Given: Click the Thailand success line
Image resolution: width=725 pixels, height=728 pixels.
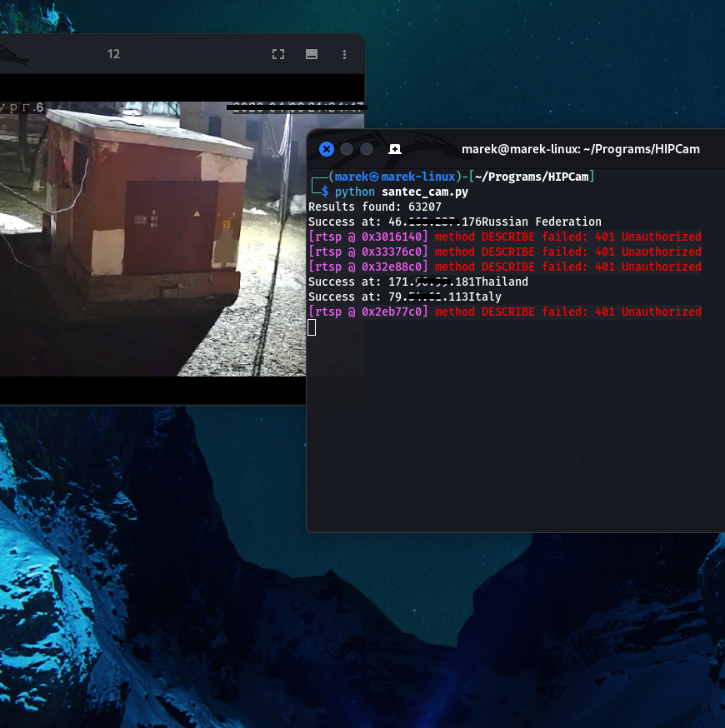Looking at the screenshot, I should click(x=417, y=282).
